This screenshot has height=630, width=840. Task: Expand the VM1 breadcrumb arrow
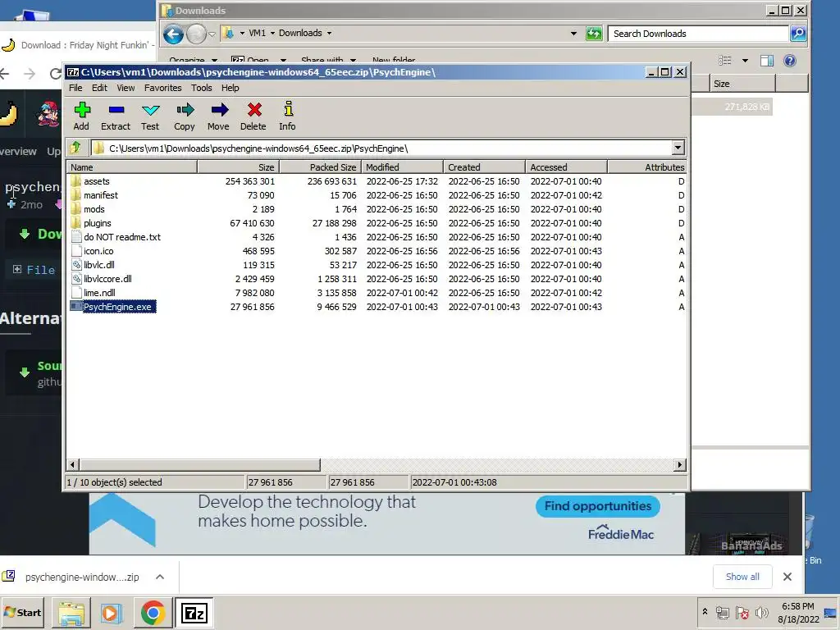[x=272, y=33]
